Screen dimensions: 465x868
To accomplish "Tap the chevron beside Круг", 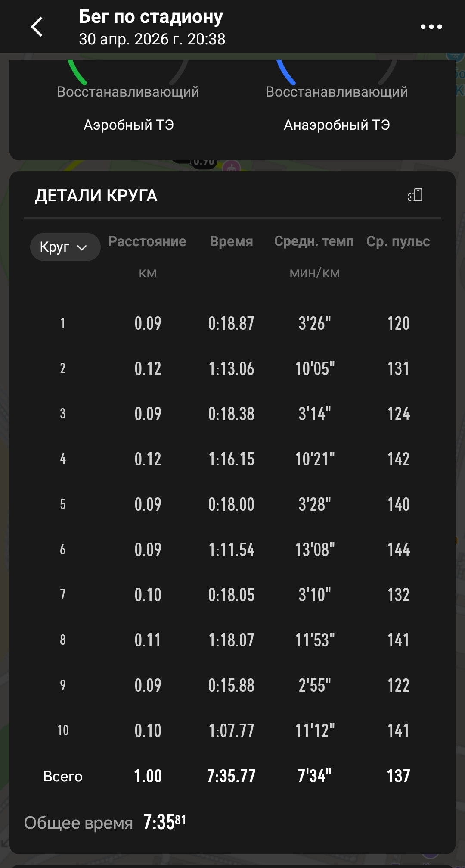I will pyautogui.click(x=82, y=247).
